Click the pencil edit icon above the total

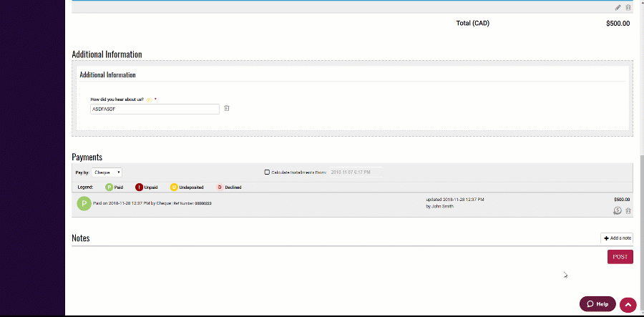click(618, 7)
